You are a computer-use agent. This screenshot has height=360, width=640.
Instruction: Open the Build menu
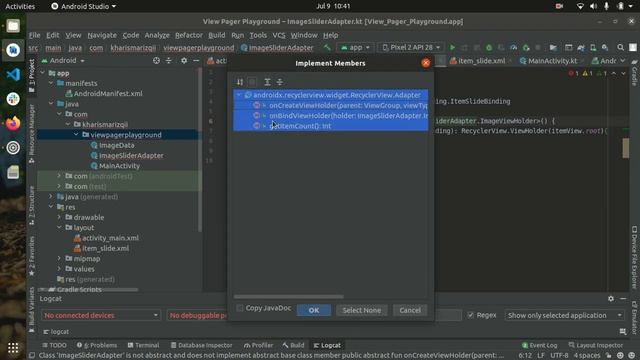pos(216,35)
